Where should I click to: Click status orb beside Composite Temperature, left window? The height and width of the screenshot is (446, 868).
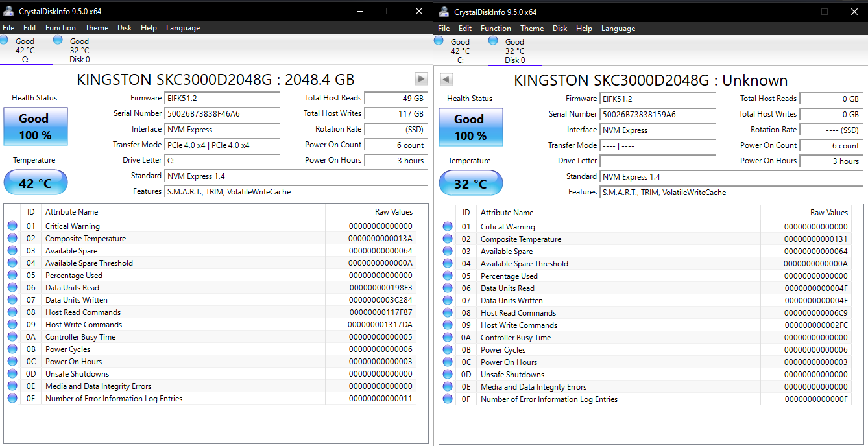pos(12,239)
